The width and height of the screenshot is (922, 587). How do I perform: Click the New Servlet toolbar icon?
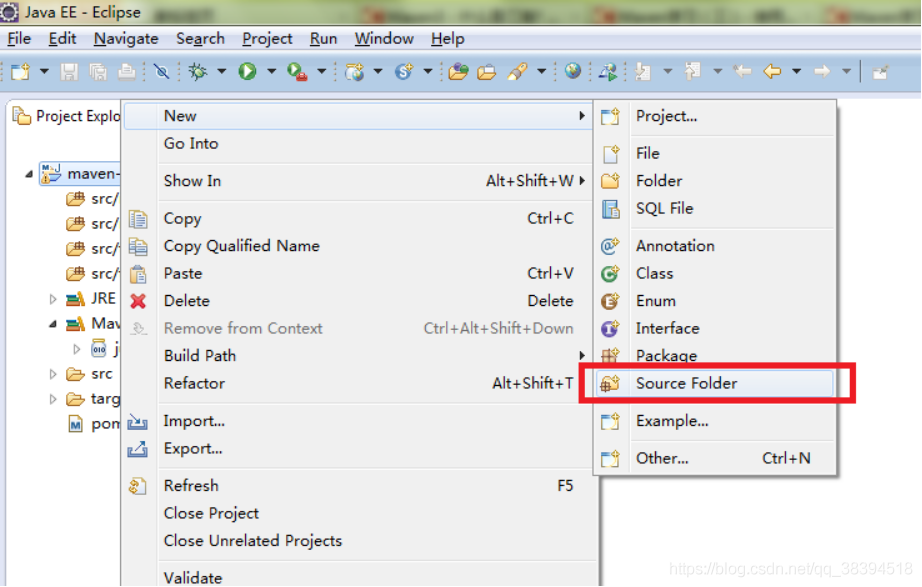404,72
